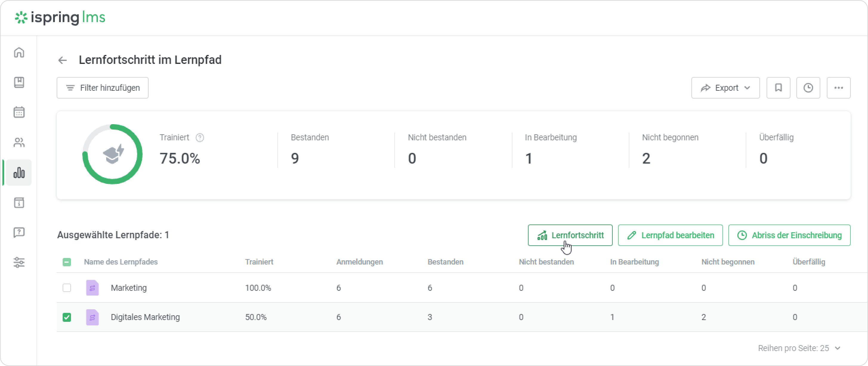Open the users icon in sidebar
The image size is (868, 366).
(19, 143)
